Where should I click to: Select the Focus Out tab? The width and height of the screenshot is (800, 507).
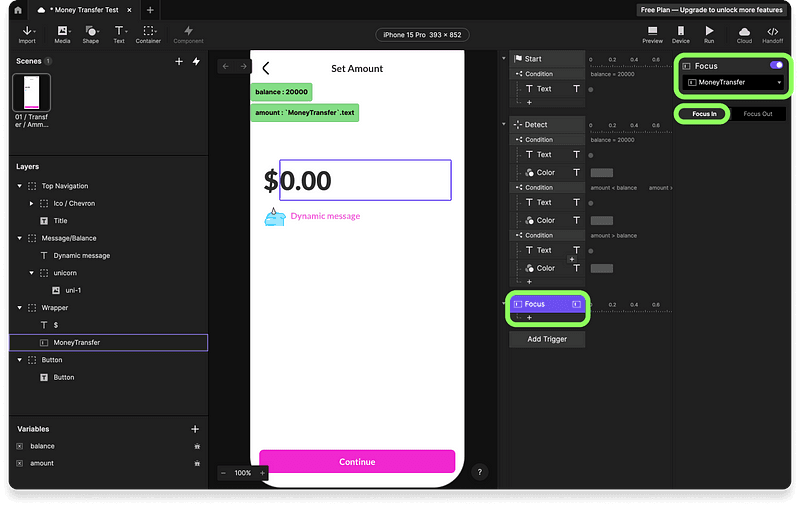[758, 114]
